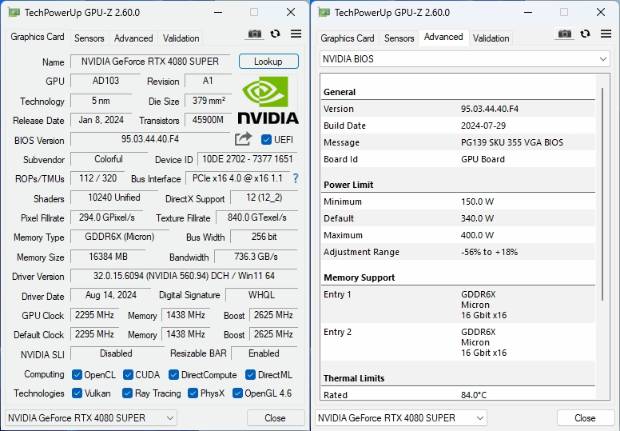Click the Default power limit '340.0 W' value
620x431 pixels.
pyautogui.click(x=477, y=218)
